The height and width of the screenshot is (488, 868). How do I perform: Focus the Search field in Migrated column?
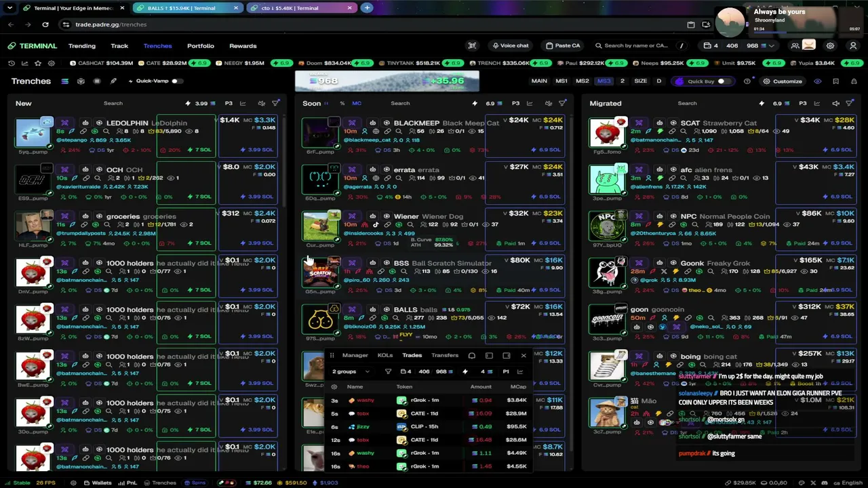[x=687, y=104]
